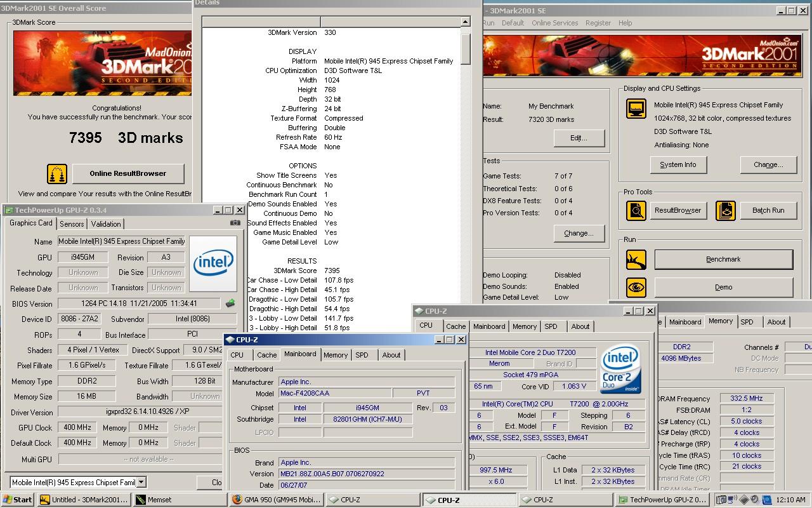Viewport: 812px width, 508px height.
Task: Click the BIOS Version field in CPU-Z
Action: coord(367,474)
